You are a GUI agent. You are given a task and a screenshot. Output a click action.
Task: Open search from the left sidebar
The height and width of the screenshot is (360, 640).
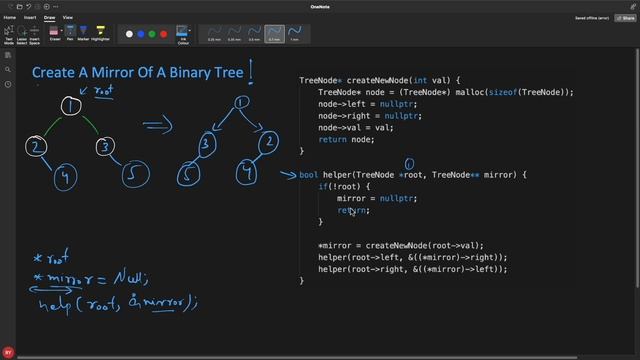(8, 70)
